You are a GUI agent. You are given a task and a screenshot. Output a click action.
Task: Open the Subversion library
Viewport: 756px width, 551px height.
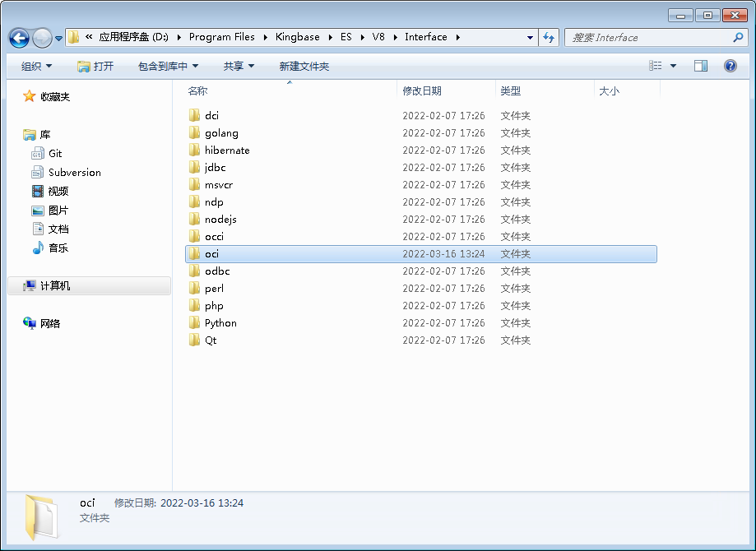click(66, 172)
